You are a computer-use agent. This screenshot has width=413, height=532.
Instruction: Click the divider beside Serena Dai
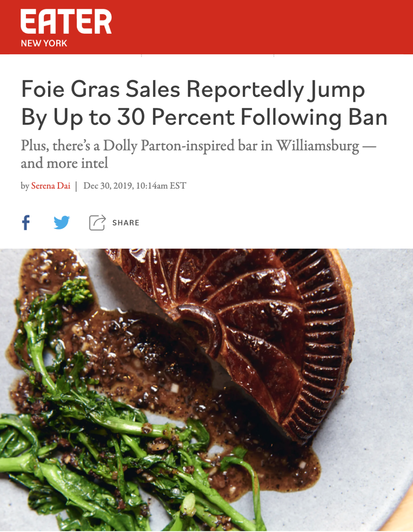[76, 186]
